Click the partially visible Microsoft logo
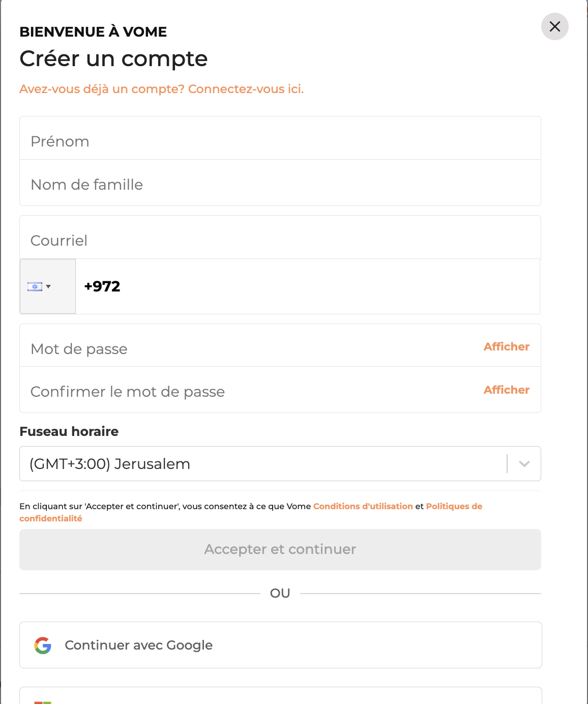 coord(43,701)
